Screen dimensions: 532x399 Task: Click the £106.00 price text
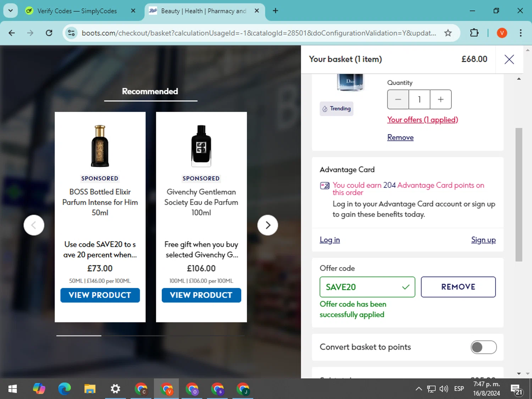[x=201, y=268]
